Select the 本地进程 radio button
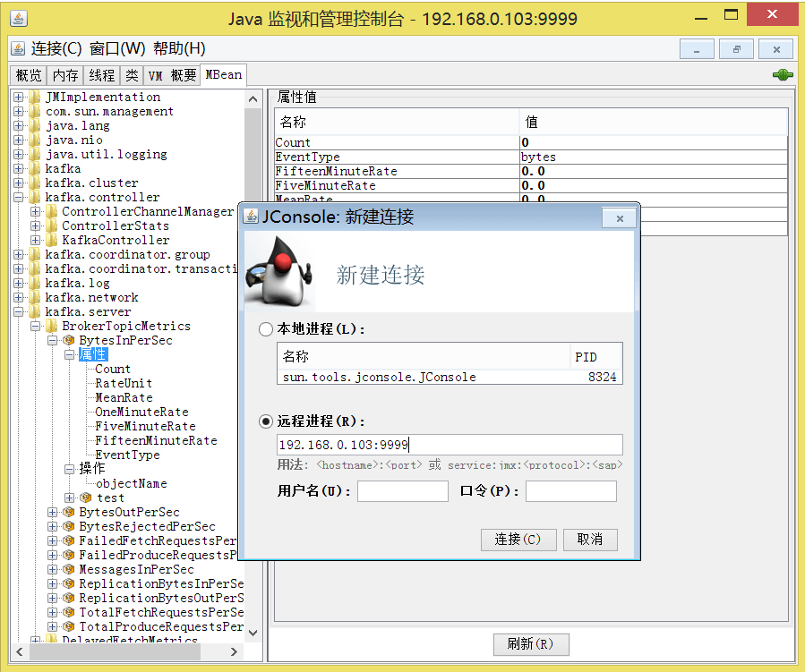805x672 pixels. point(266,329)
